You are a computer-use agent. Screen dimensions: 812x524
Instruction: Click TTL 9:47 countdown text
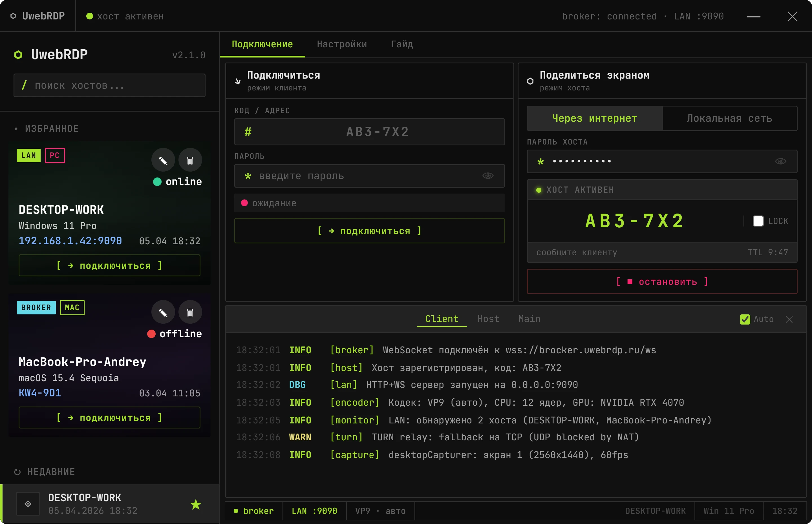(768, 252)
